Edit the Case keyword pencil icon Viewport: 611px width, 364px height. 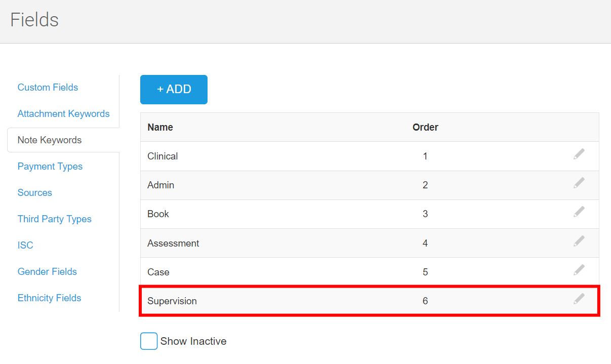(x=579, y=270)
